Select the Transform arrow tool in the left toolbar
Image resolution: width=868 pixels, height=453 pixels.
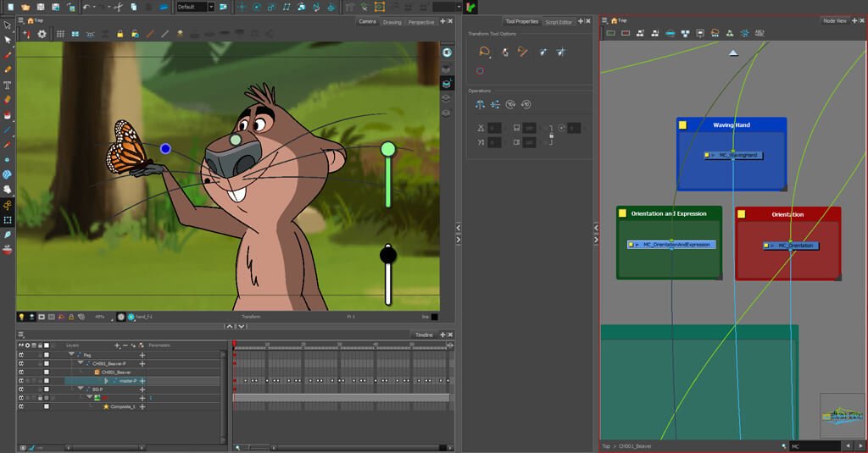pyautogui.click(x=7, y=25)
